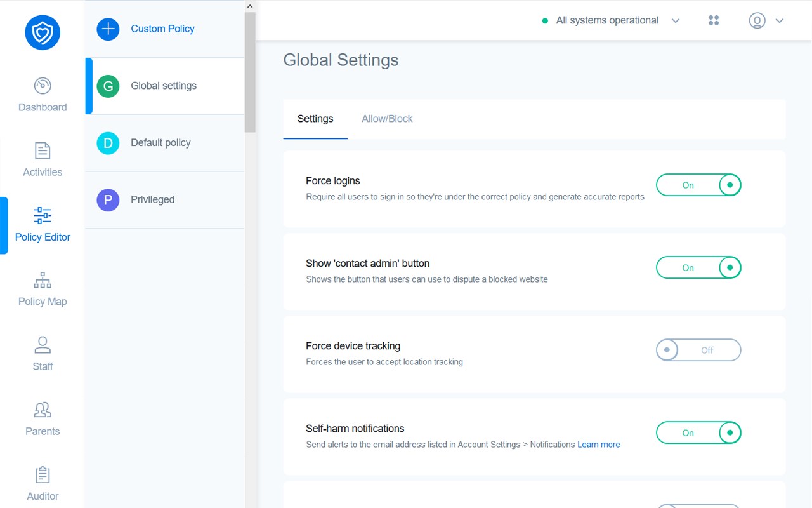The image size is (812, 508).
Task: Switch to the Allow/Block tab
Action: [x=387, y=119]
